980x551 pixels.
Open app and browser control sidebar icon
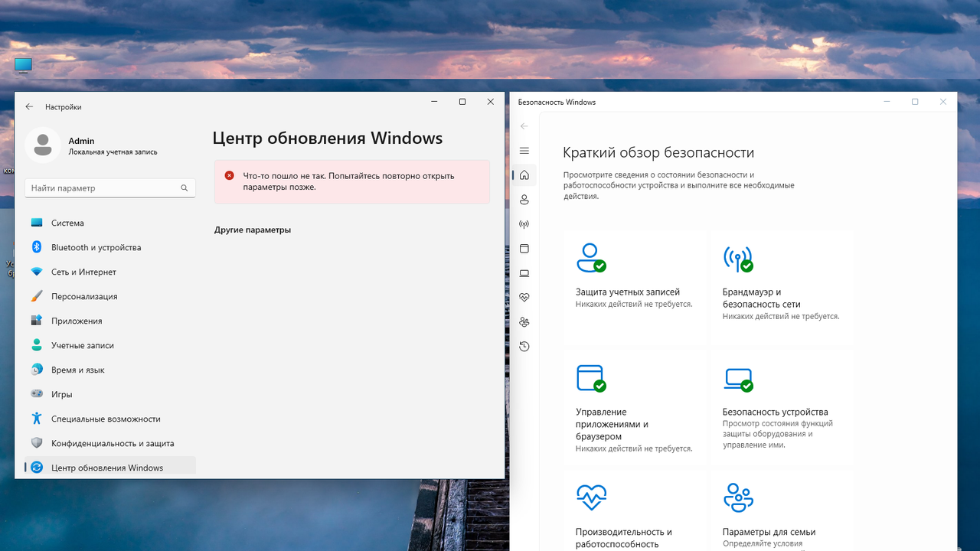(x=524, y=249)
